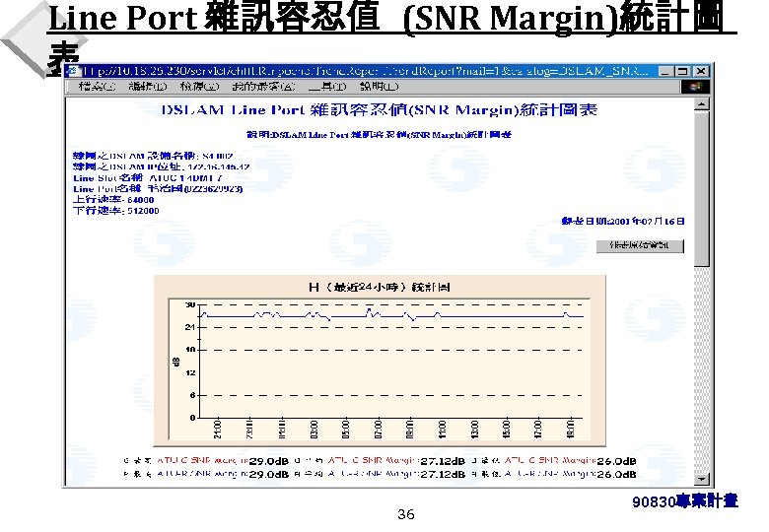Click the footer text 90830專案計畫
Image resolution: width=769 pixels, height=532 pixels.
coord(684,501)
